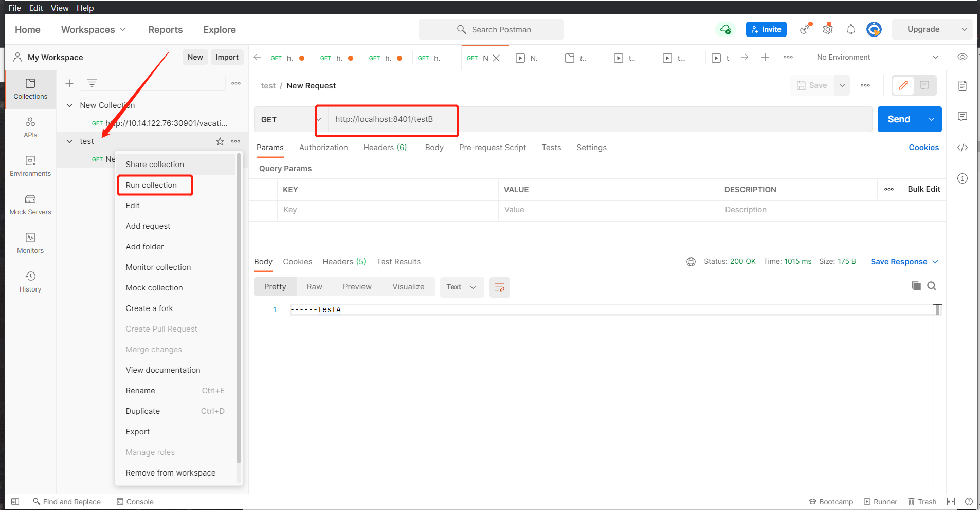This screenshot has height=510, width=980.
Task: Choose Export in context menu
Action: point(175,432)
